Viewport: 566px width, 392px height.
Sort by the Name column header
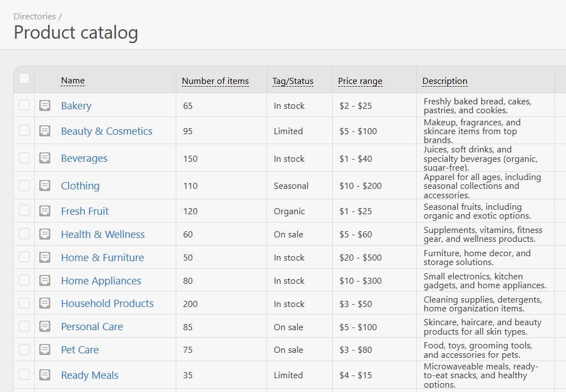click(x=72, y=81)
